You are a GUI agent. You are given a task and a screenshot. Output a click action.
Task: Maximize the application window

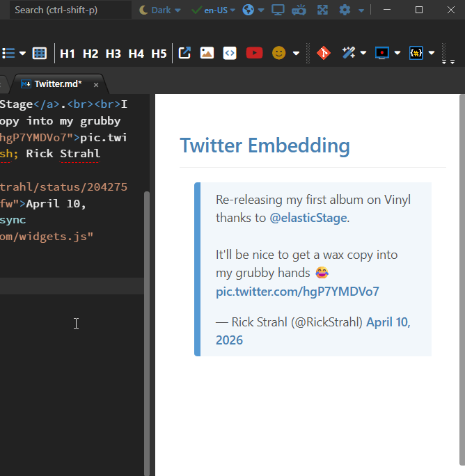(x=419, y=10)
